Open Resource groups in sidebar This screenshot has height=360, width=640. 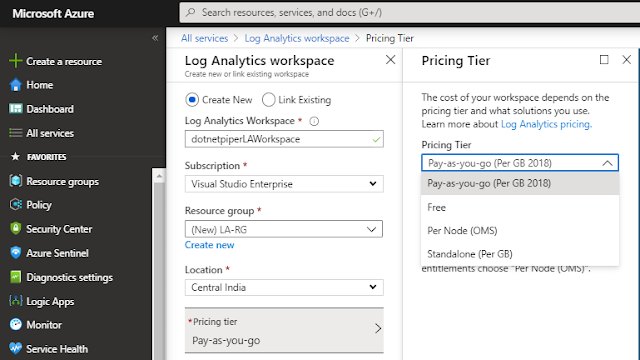click(x=62, y=181)
